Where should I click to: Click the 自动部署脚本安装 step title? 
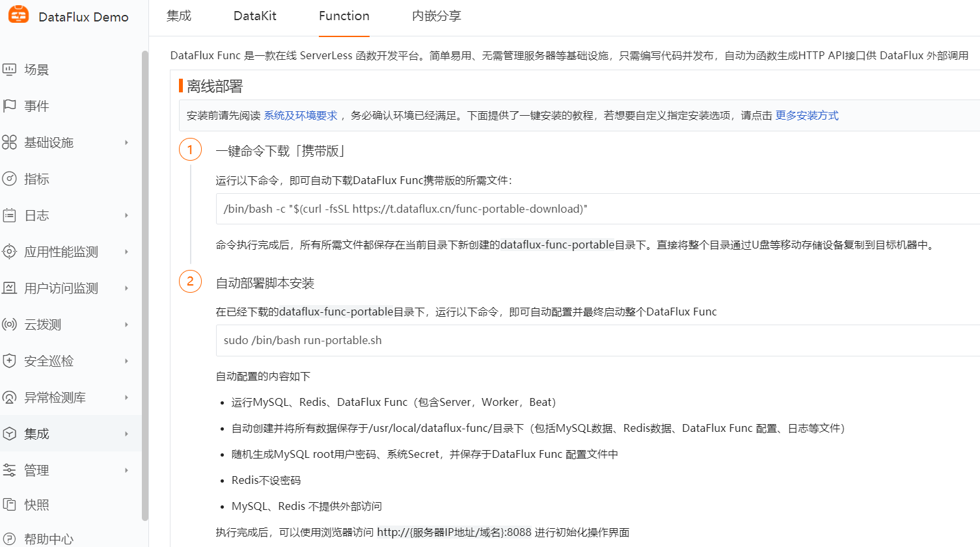coord(265,283)
